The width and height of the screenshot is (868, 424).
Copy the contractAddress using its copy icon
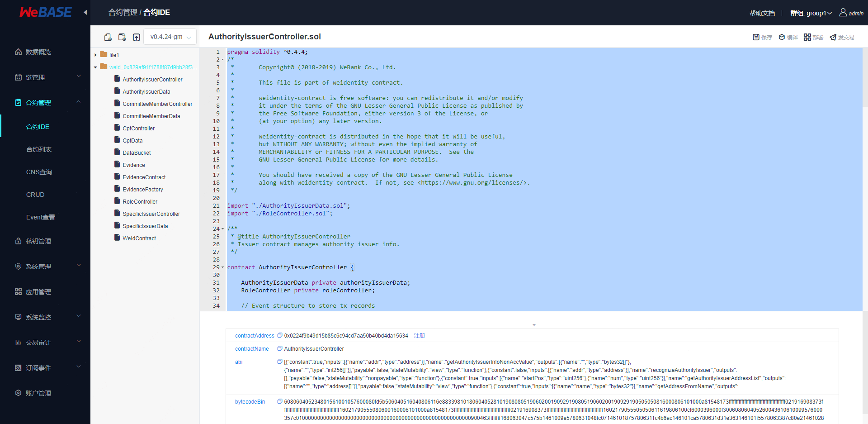(x=279, y=335)
